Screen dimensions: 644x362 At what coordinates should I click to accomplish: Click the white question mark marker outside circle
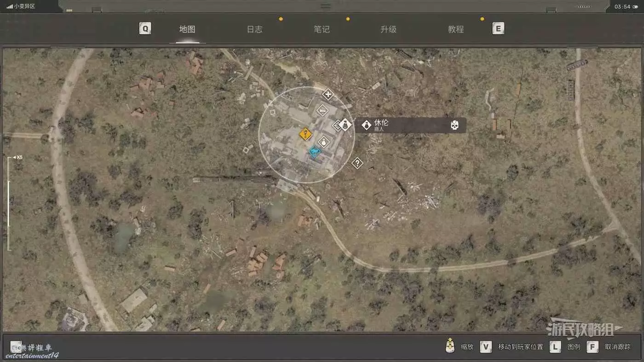tap(357, 163)
